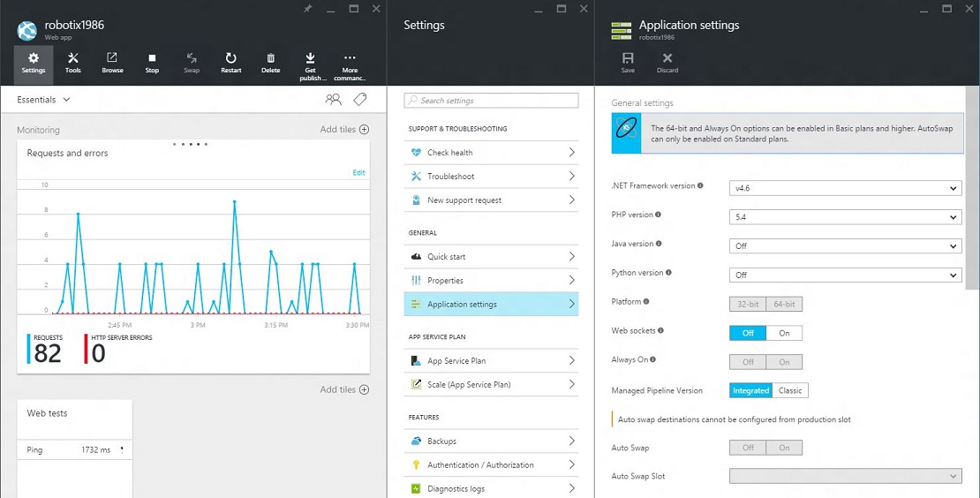
Task: Open the PHP version dropdown
Action: tap(845, 217)
